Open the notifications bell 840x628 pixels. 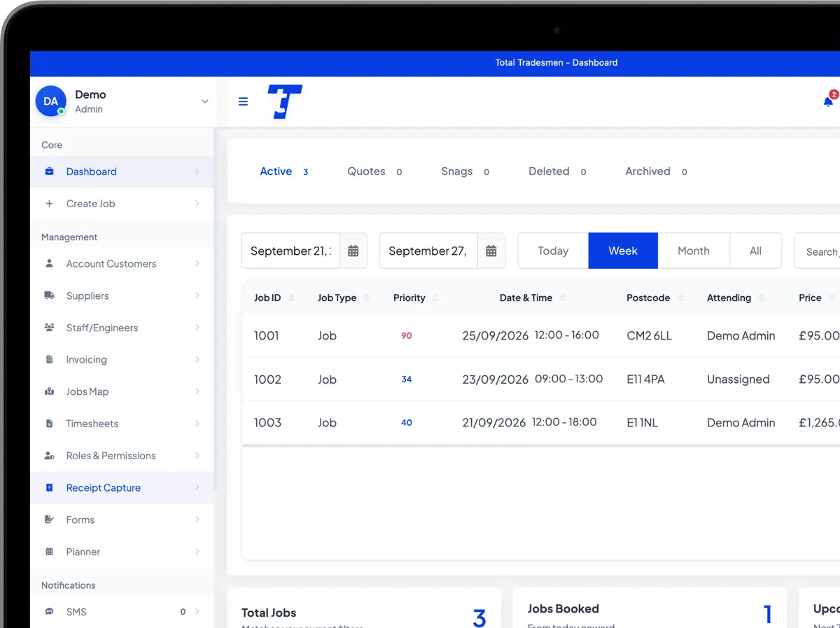[x=828, y=102]
